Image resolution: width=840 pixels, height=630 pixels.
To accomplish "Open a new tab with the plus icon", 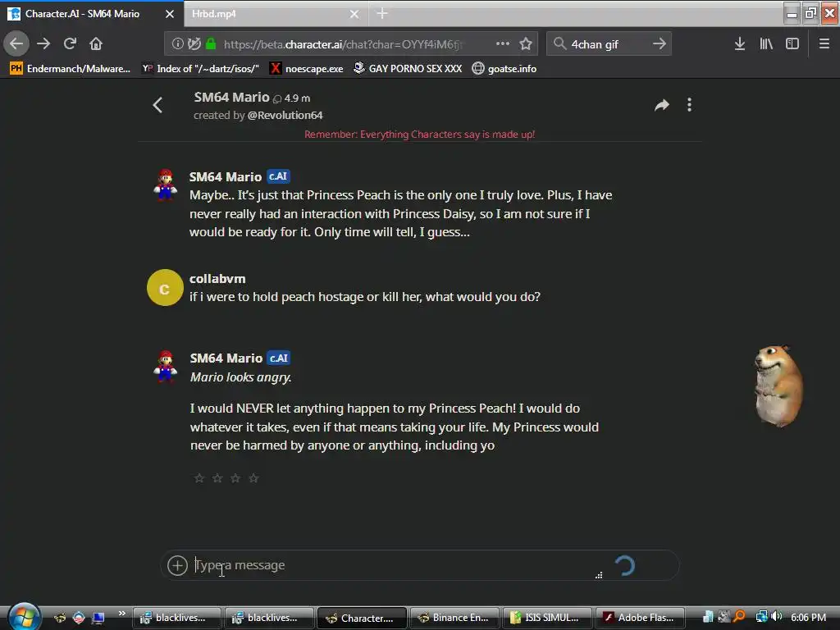I will click(x=382, y=14).
